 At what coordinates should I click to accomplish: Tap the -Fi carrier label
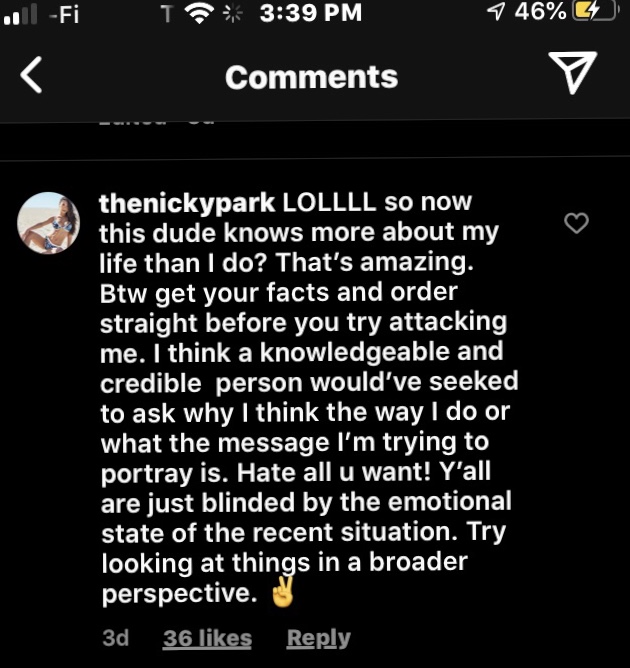(62, 14)
